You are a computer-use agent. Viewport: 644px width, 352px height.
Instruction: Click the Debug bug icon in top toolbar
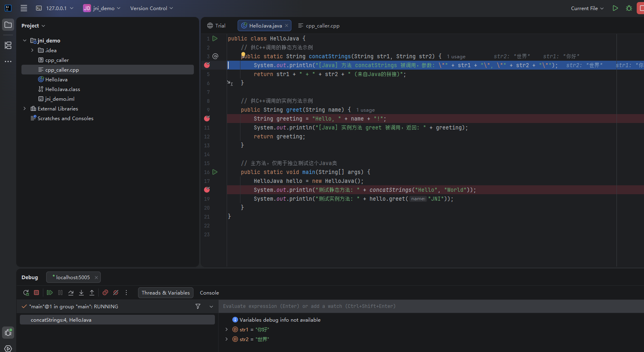[629, 8]
